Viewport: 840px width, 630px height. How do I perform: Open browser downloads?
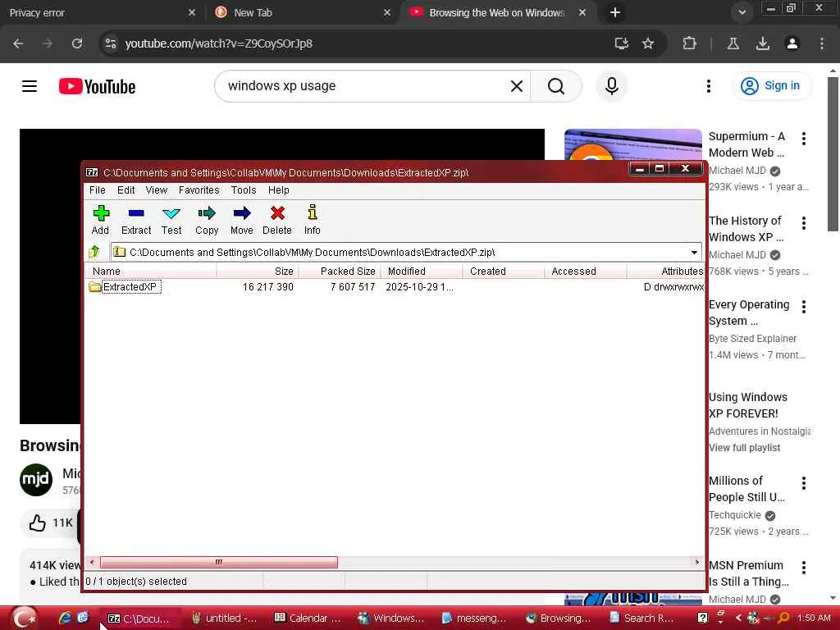pos(763,43)
